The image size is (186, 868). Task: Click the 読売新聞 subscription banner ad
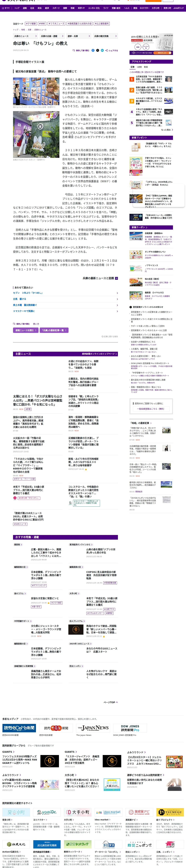[x=151, y=44]
